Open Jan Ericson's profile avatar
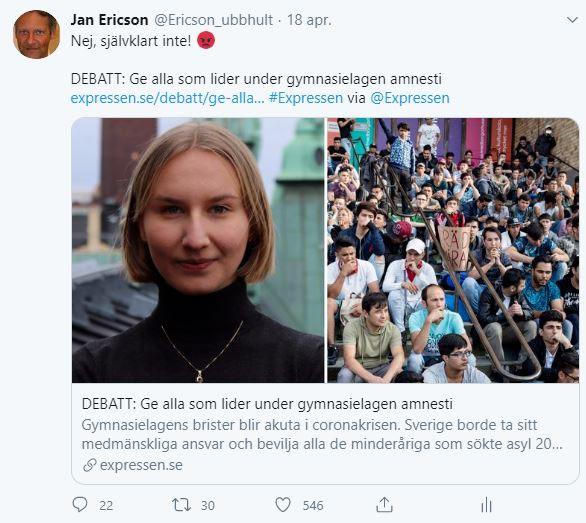This screenshot has height=523, width=586. pyautogui.click(x=37, y=34)
